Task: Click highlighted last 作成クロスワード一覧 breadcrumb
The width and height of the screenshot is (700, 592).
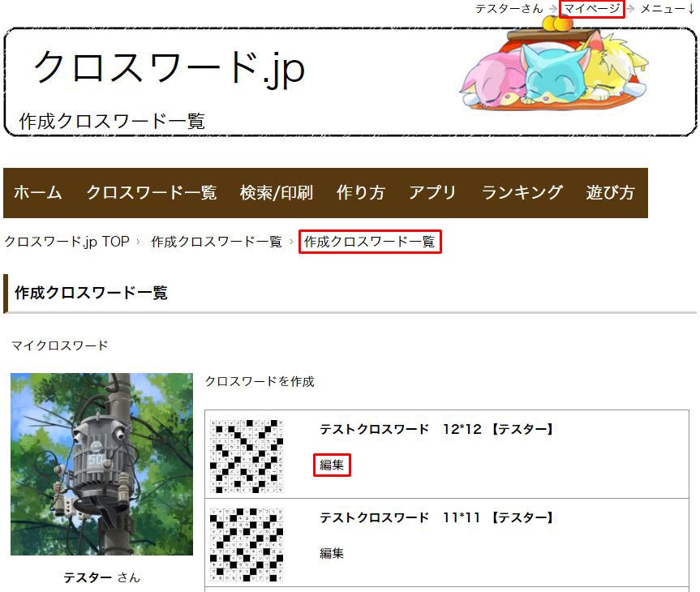Action: click(370, 242)
